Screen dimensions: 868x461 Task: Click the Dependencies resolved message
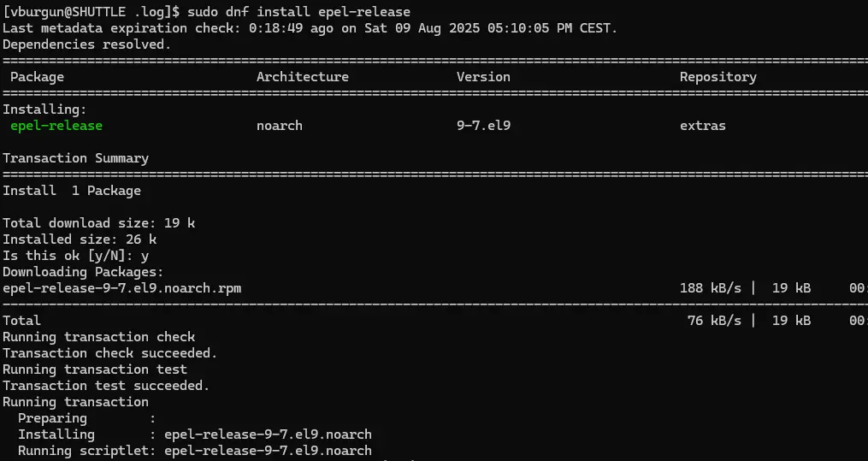pos(86,44)
